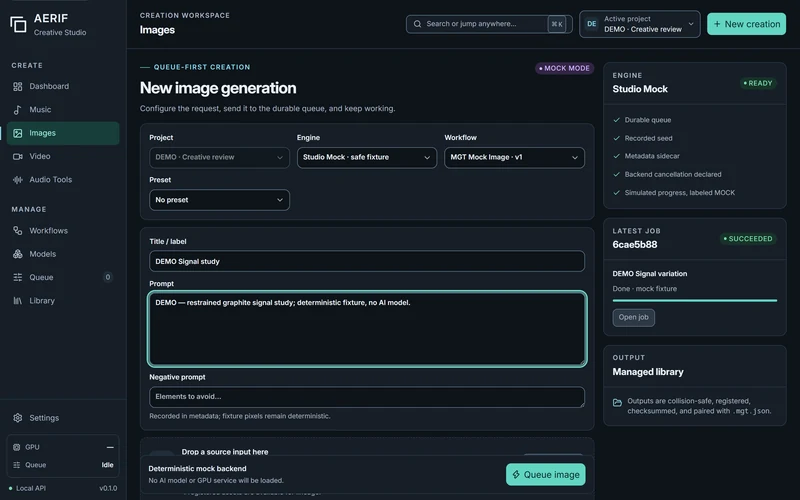Click the Library books icon
Image resolution: width=800 pixels, height=500 pixels.
[17, 301]
